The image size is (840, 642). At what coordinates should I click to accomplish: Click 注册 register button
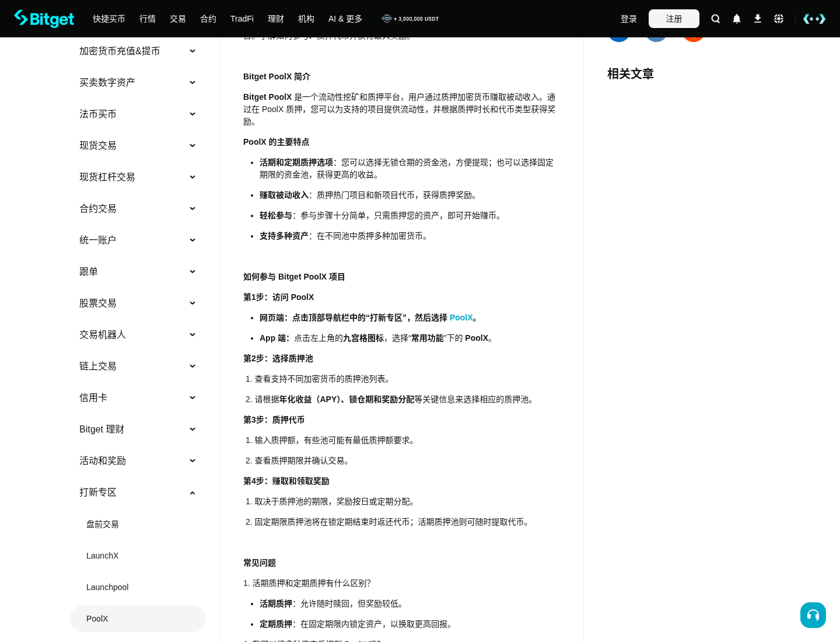pyautogui.click(x=674, y=19)
